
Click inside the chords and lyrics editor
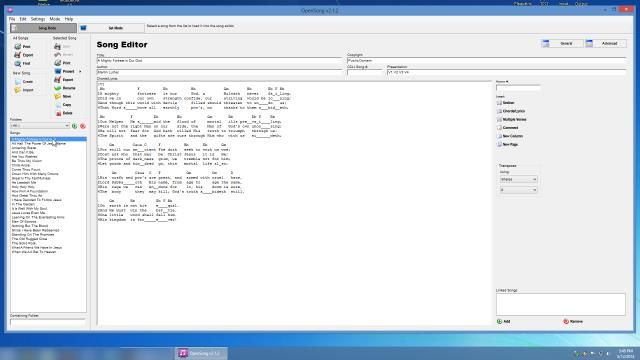coord(294,203)
